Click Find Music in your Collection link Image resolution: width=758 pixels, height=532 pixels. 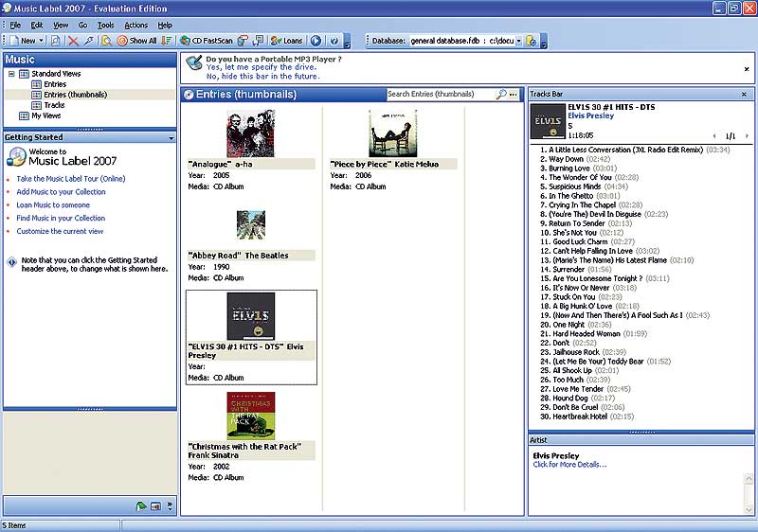tap(61, 218)
